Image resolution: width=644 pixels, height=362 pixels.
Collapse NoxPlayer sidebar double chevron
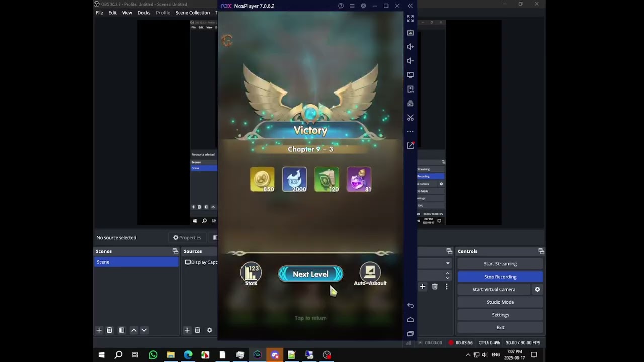410,6
